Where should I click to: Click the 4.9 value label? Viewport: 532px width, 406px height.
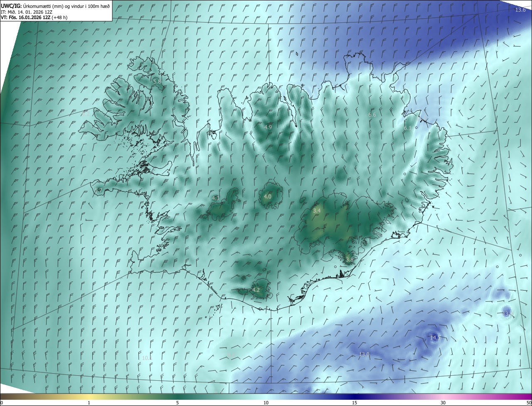click(x=268, y=127)
